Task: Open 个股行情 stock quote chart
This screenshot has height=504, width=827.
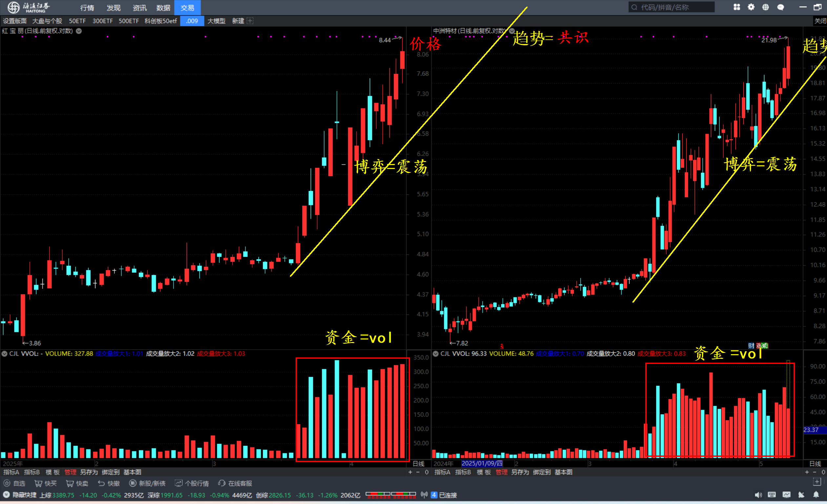Action: pos(192,483)
